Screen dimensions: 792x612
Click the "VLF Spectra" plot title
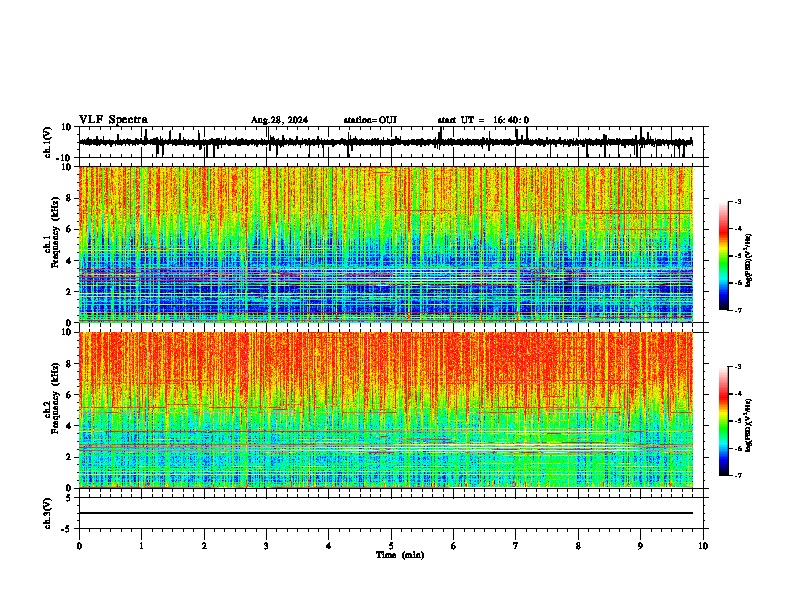(113, 120)
